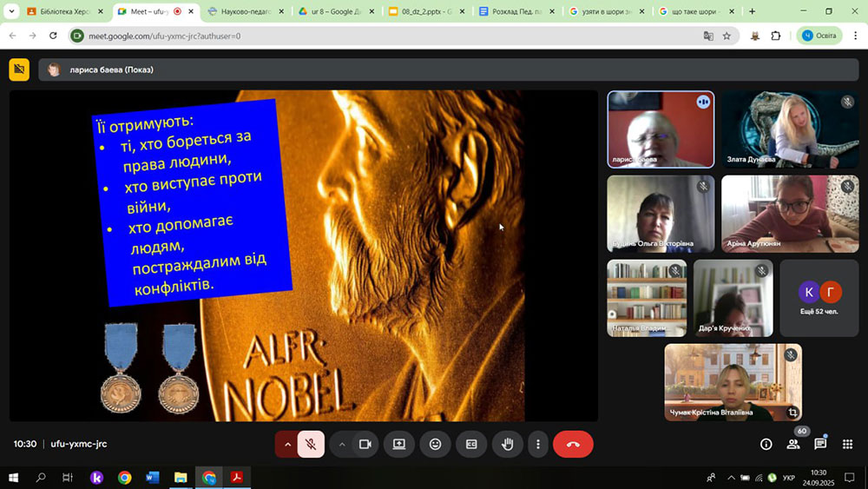Screen dimensions: 868x489
Task: Turn on closed captions
Action: (x=471, y=444)
